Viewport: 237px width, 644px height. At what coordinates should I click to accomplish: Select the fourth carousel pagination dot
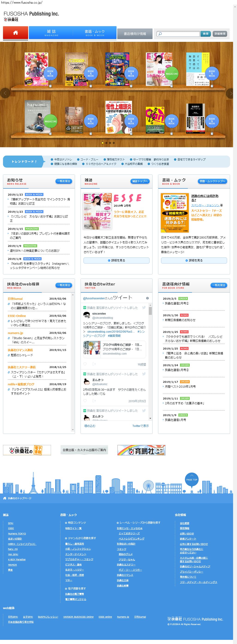click(x=114, y=143)
